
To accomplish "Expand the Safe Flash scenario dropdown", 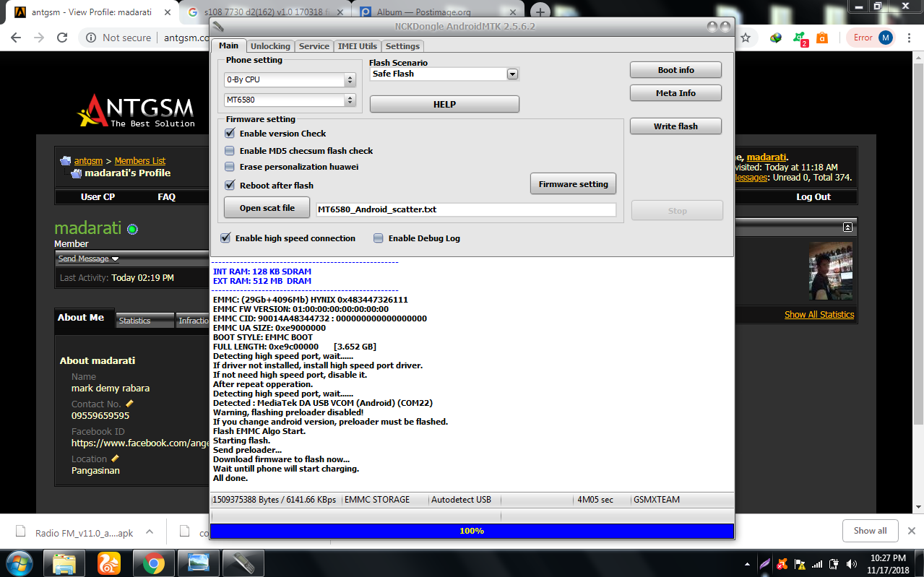I will click(x=512, y=74).
